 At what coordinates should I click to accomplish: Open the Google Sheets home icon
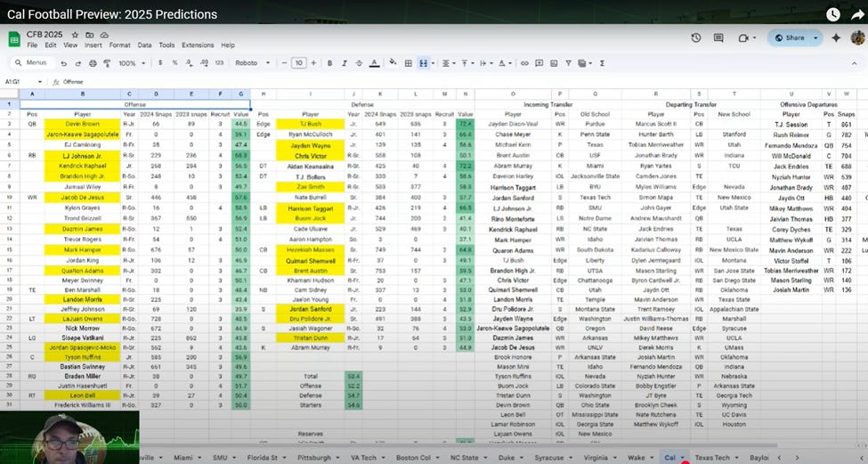(14, 39)
